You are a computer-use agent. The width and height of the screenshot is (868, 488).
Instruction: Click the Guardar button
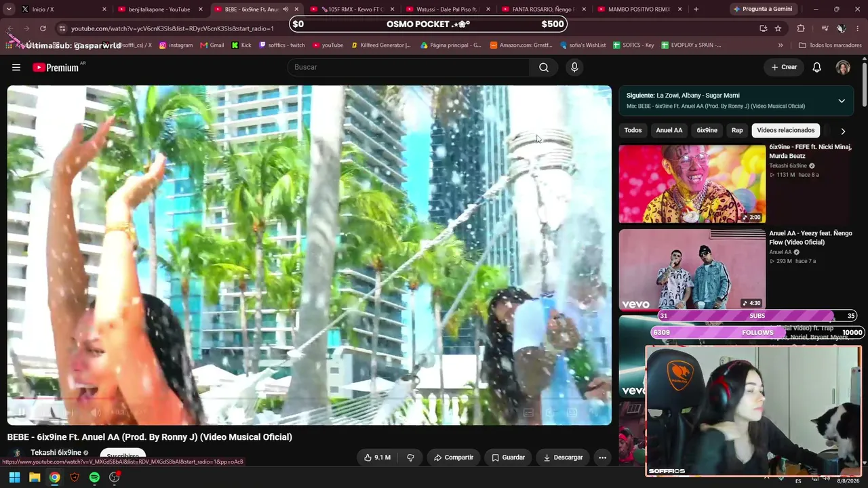pyautogui.click(x=508, y=457)
